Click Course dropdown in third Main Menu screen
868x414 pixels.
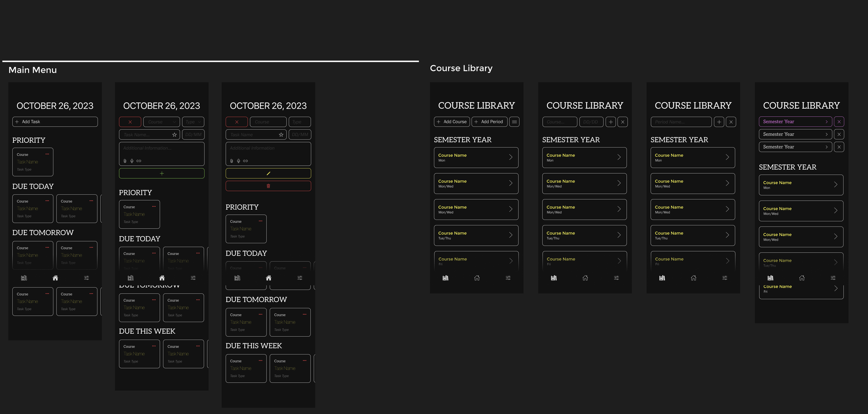coord(268,122)
